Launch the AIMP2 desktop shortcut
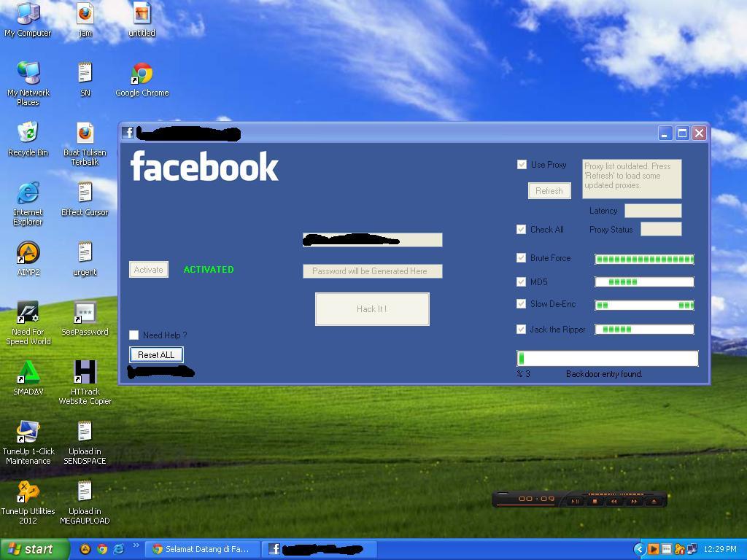The image size is (747, 560). point(28,259)
